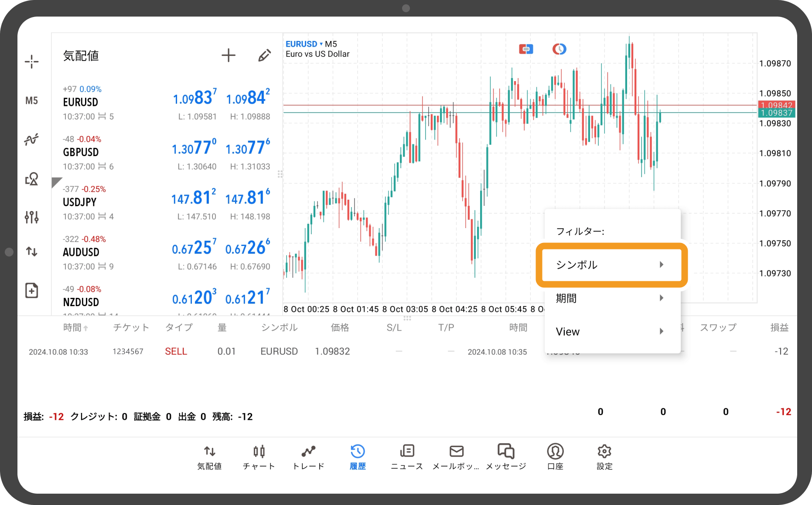The image size is (812, 505).
Task: Click the new order document icon
Action: click(31, 290)
